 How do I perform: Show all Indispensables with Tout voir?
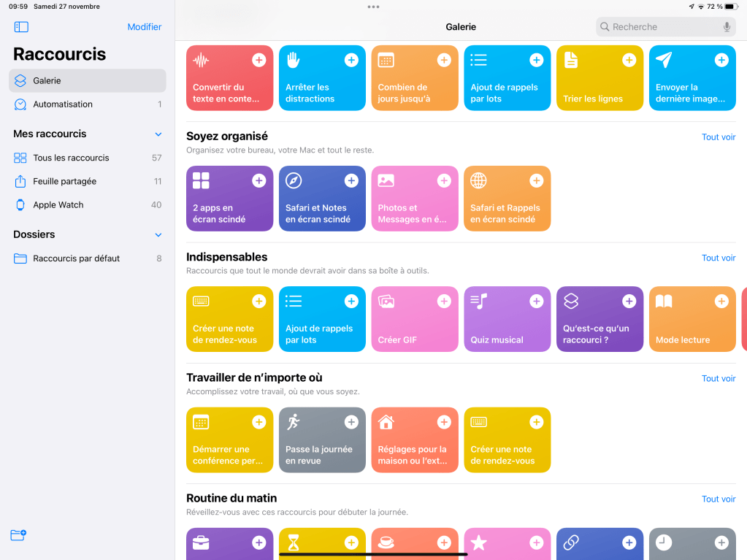718,258
